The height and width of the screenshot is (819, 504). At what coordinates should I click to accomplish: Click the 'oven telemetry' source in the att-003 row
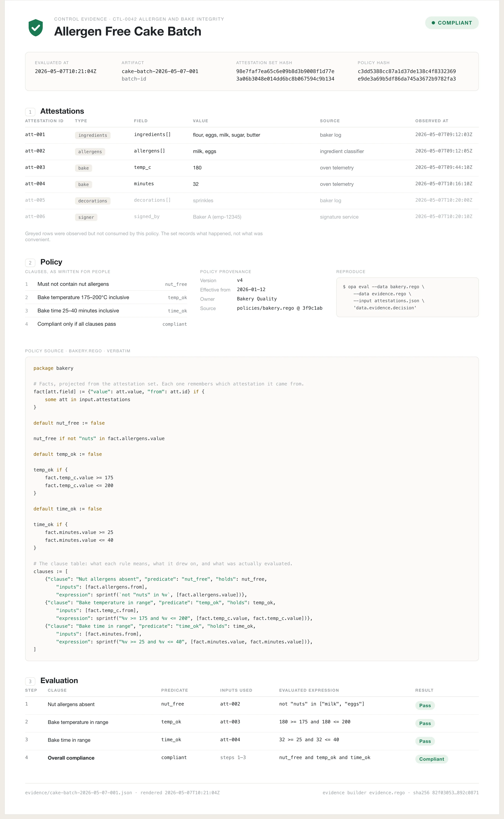[x=337, y=168]
